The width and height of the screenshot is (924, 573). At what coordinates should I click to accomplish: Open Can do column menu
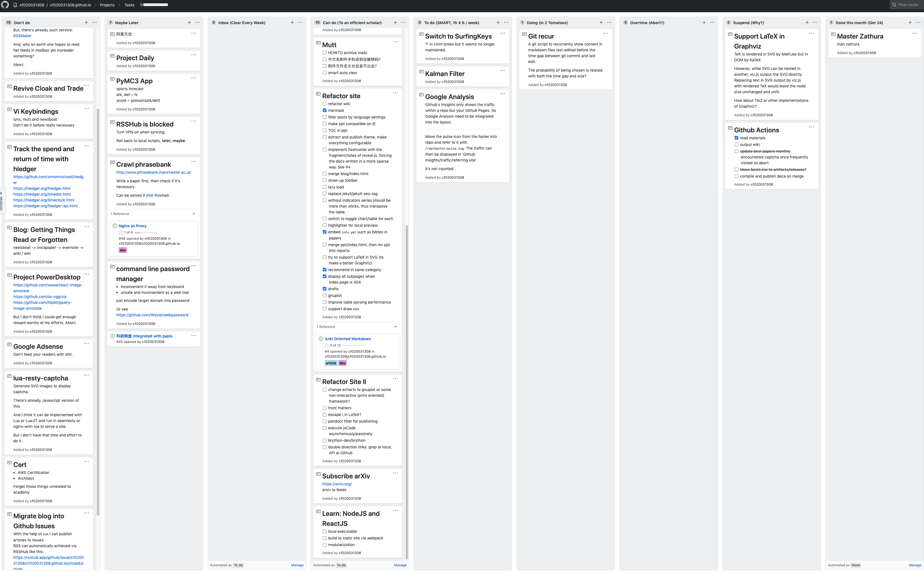(403, 23)
